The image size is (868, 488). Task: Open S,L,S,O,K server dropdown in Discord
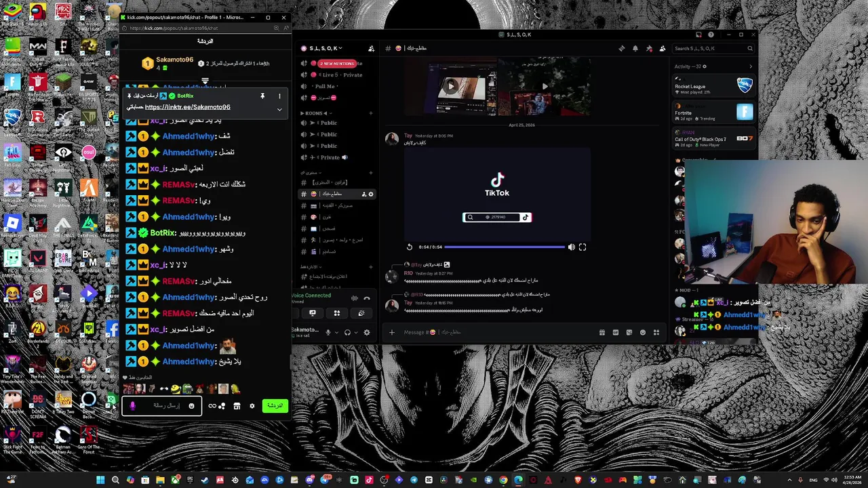click(x=326, y=48)
